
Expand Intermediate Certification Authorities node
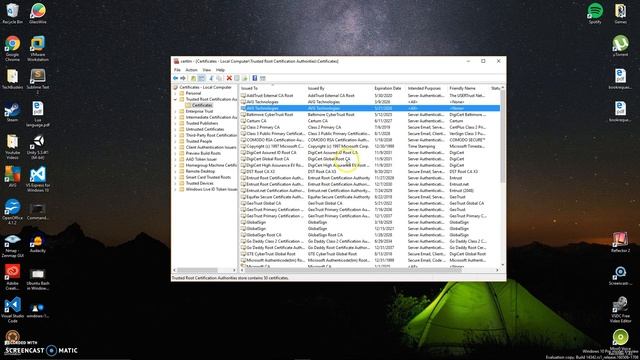[176, 117]
